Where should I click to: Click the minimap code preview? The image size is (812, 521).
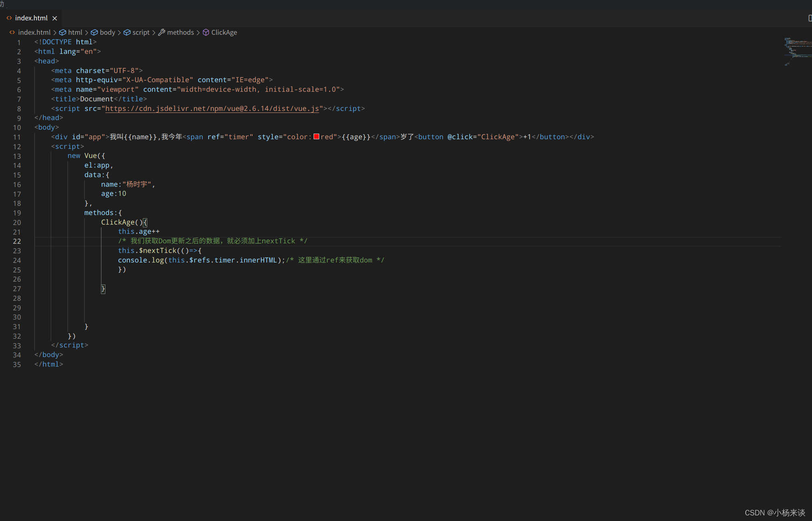pos(797,51)
